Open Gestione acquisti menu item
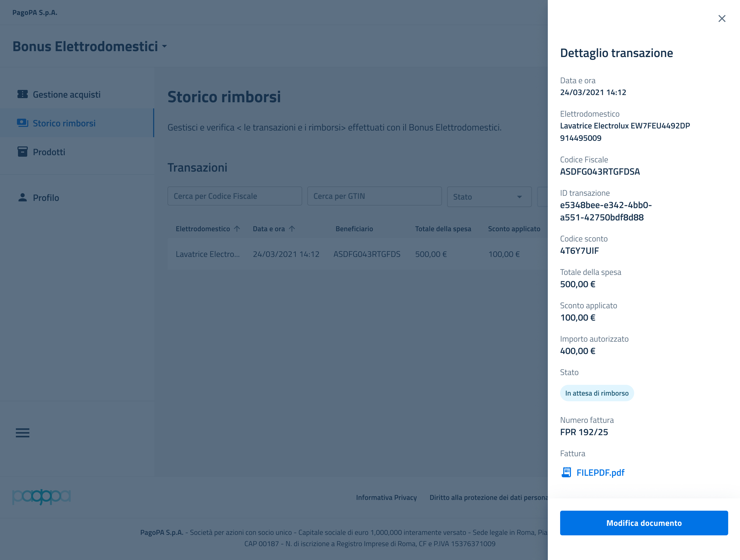This screenshot has width=740, height=560. [x=67, y=95]
